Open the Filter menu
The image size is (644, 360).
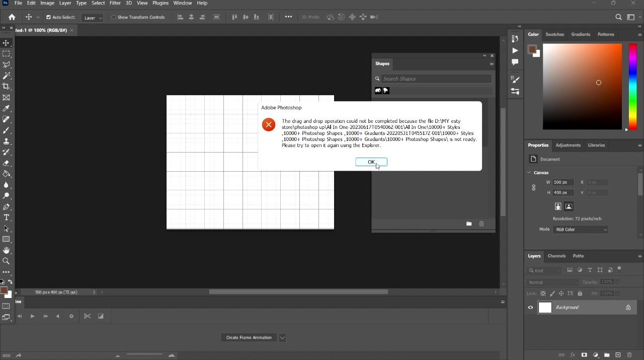[x=115, y=3]
